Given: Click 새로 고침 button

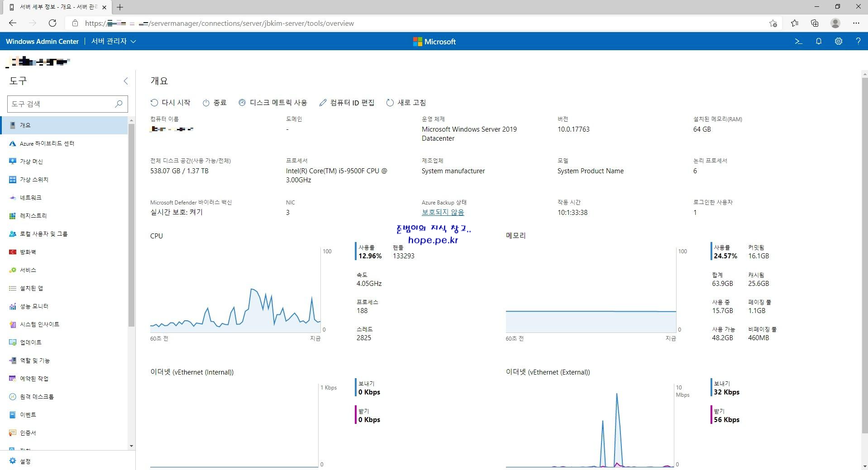Looking at the screenshot, I should click(x=406, y=103).
